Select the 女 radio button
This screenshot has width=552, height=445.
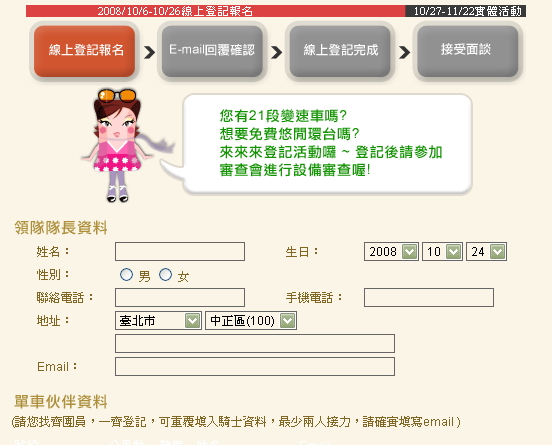click(165, 275)
